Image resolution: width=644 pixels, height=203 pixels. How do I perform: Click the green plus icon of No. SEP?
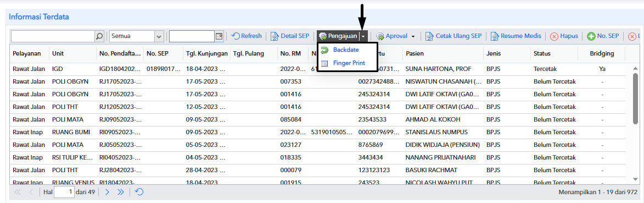point(591,36)
